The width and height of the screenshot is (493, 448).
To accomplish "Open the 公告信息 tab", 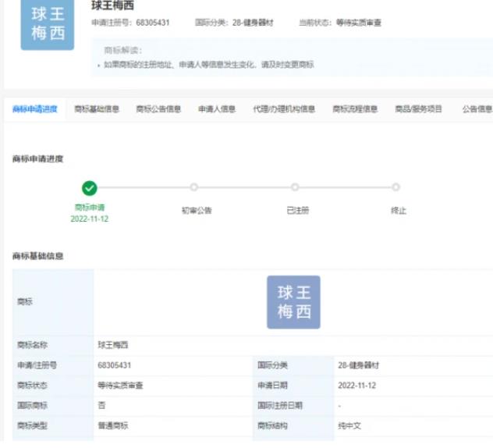I will pos(477,109).
